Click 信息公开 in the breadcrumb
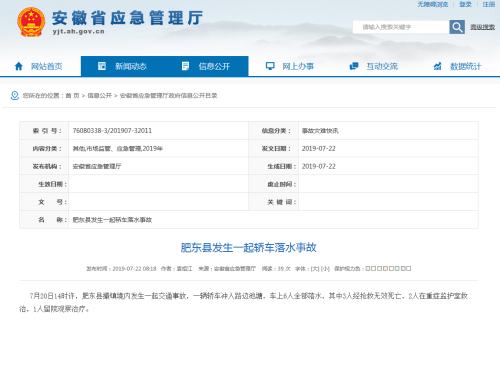 click(99, 96)
